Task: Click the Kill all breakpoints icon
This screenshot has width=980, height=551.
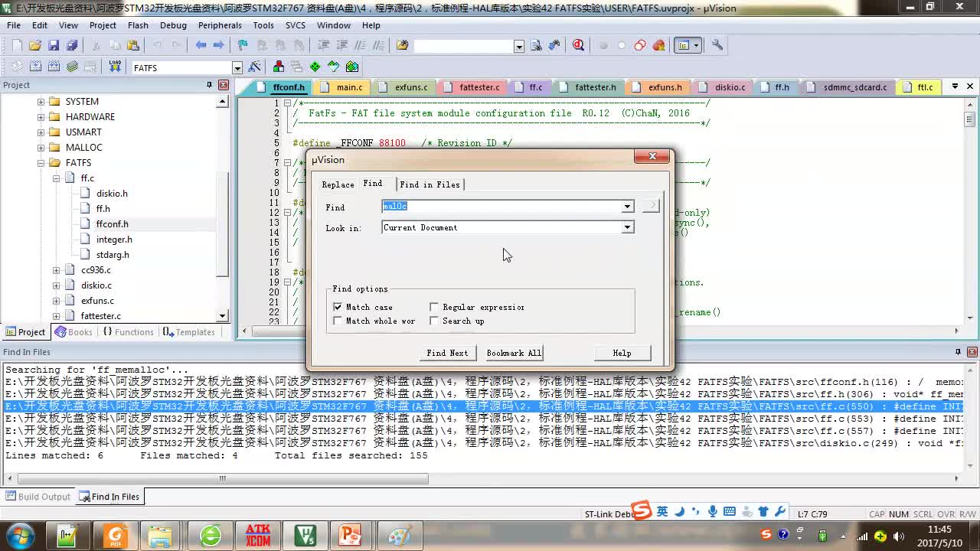Action: point(658,45)
